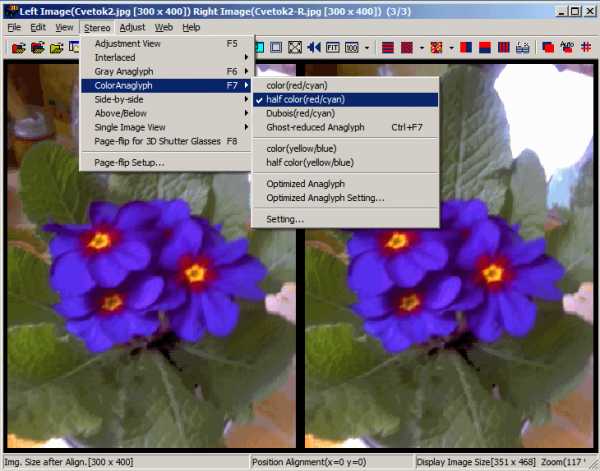Open the File menu

[14, 28]
